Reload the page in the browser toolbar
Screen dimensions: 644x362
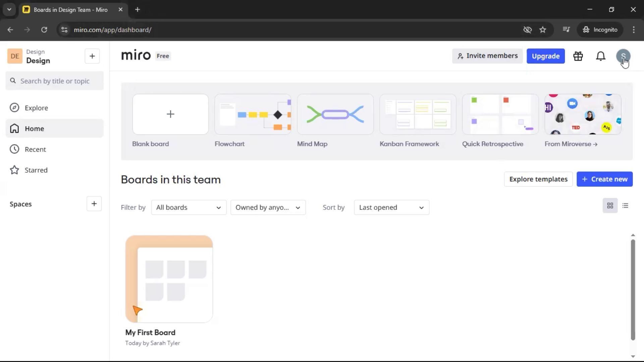pyautogui.click(x=44, y=30)
